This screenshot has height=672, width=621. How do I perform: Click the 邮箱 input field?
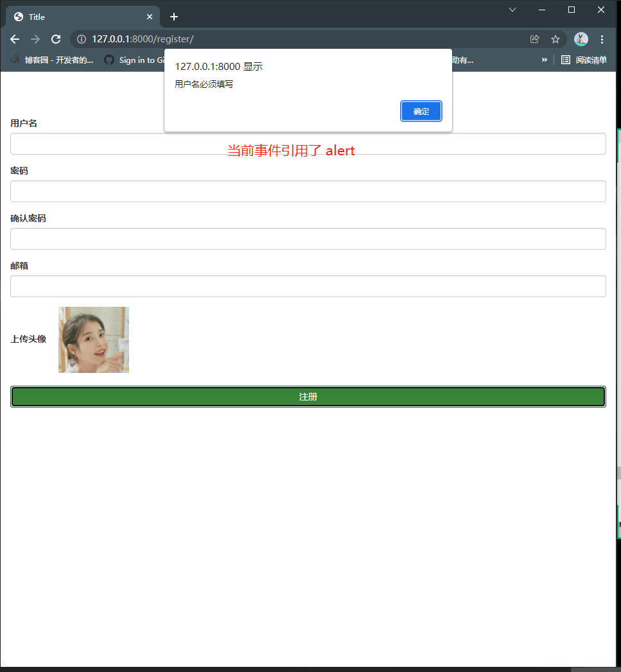point(308,286)
